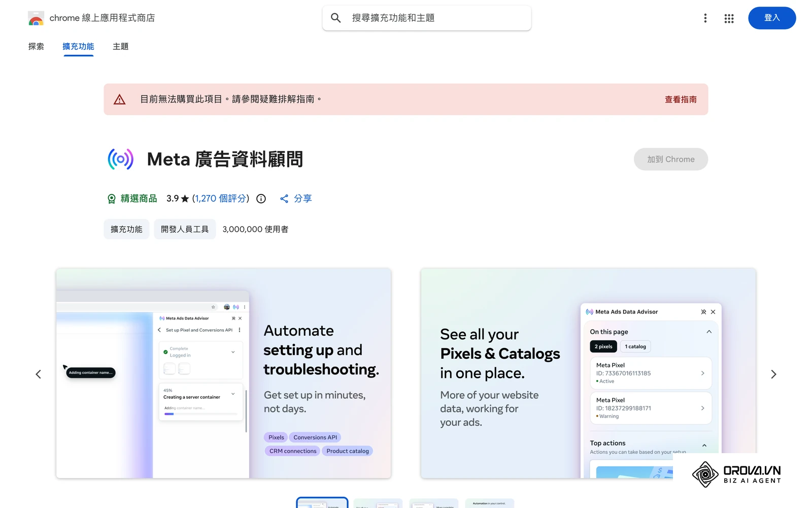Click the 開發人員工具 category chip
This screenshot has width=812, height=508.
click(185, 229)
